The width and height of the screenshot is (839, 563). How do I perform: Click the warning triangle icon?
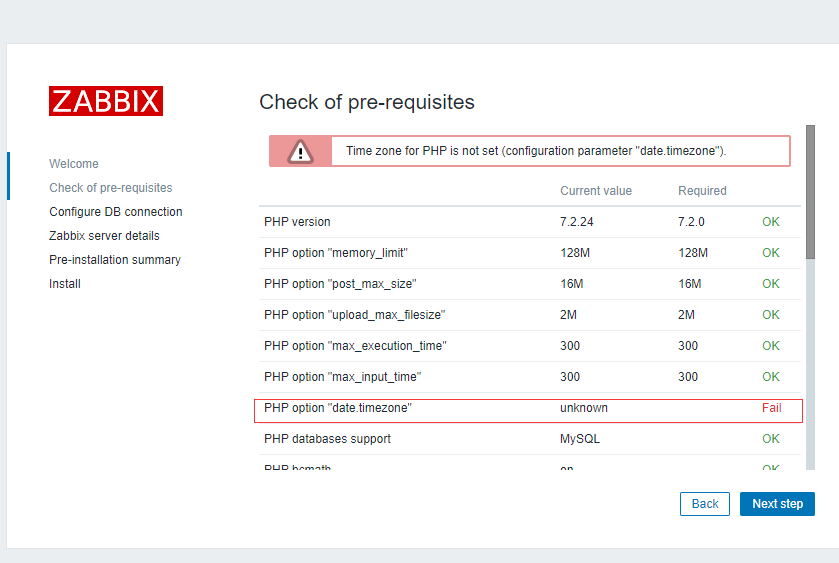tap(300, 152)
